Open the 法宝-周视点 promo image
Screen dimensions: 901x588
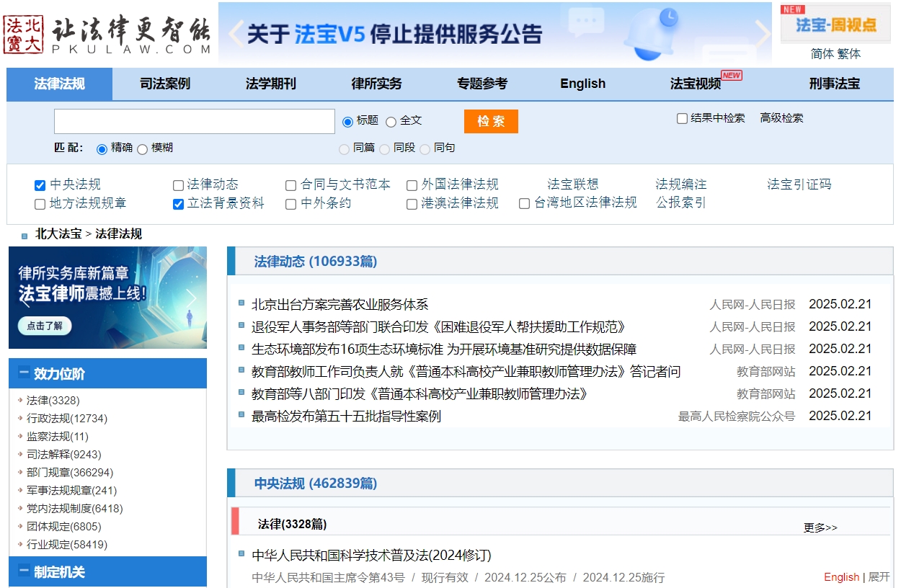835,24
